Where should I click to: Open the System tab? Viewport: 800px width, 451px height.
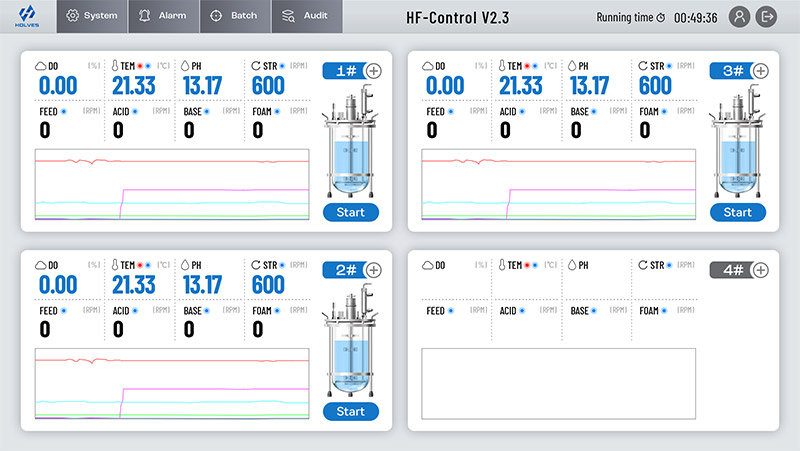pyautogui.click(x=91, y=16)
